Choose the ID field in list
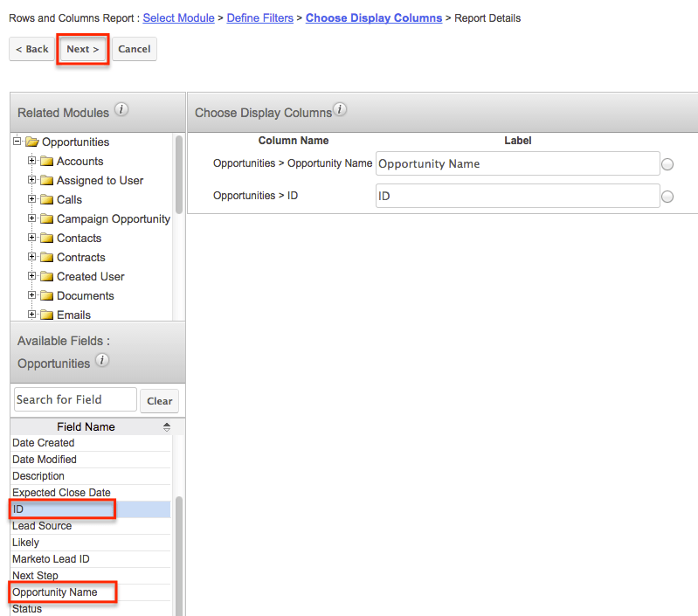Viewport: 698px width, 616px height. coord(90,509)
